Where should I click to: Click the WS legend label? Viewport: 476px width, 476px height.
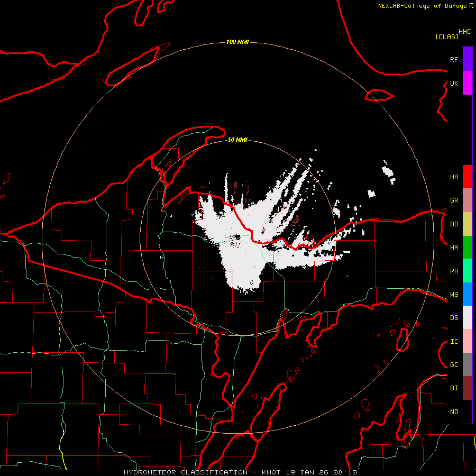point(454,295)
